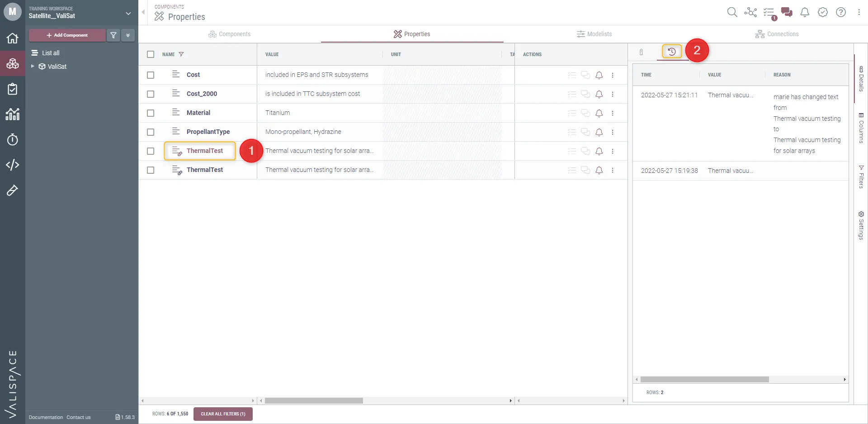Screen dimensions: 868x424
Task: Open the history clock tab in side panel
Action: (672, 52)
